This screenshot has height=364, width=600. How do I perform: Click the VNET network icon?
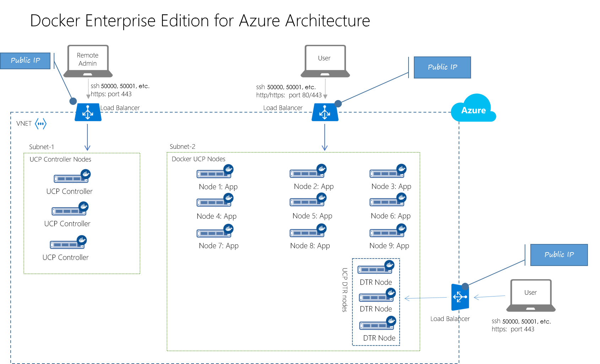(41, 123)
